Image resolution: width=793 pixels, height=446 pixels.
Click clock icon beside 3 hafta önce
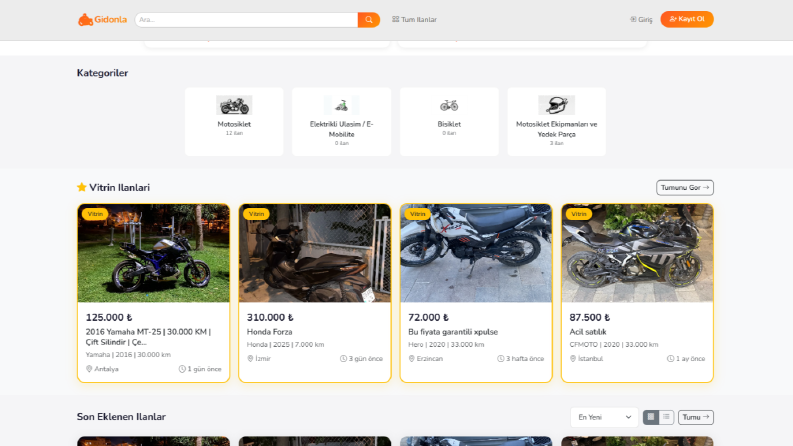pos(501,359)
